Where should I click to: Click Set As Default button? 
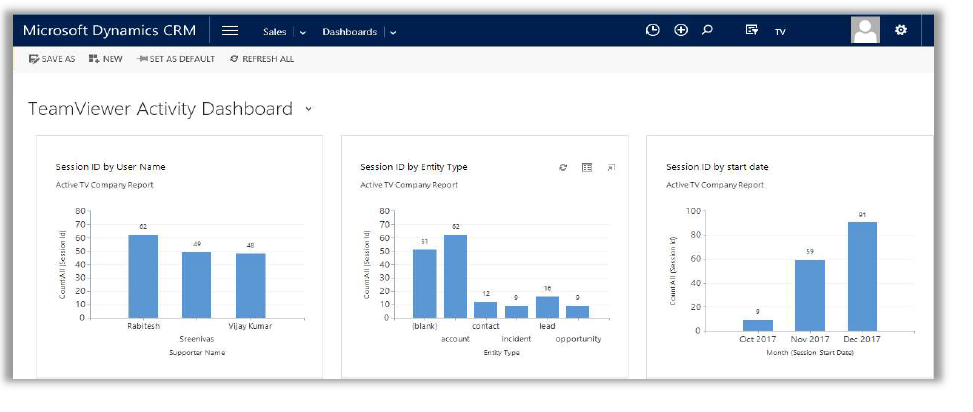pyautogui.click(x=176, y=59)
